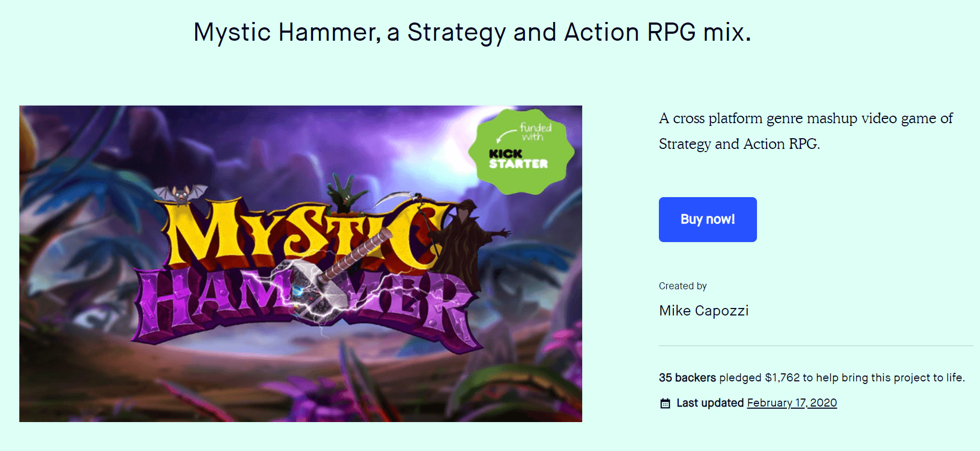Select creator name Mike Capozzi
This screenshot has height=451, width=980.
[703, 311]
